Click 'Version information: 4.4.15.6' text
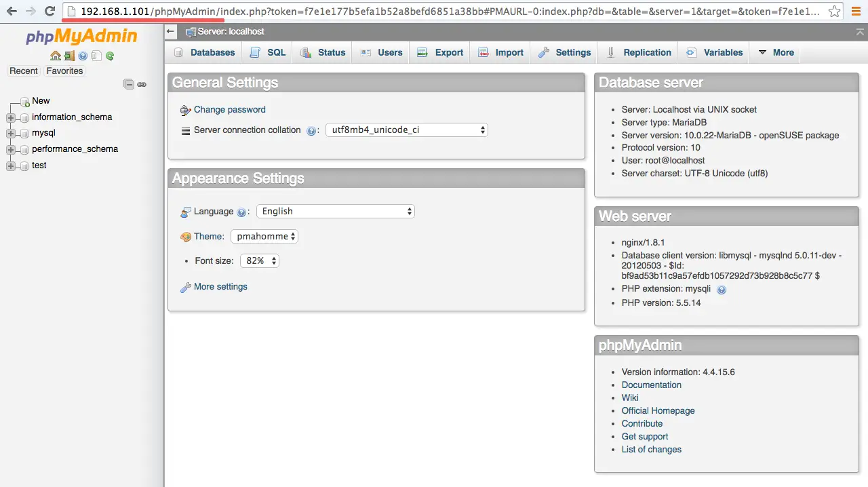This screenshot has width=868, height=487. (x=678, y=372)
